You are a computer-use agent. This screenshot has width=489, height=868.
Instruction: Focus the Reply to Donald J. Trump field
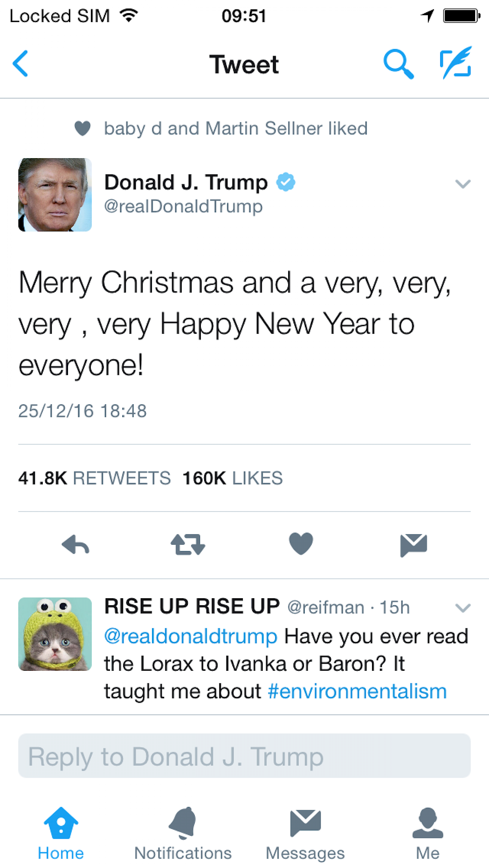244,756
